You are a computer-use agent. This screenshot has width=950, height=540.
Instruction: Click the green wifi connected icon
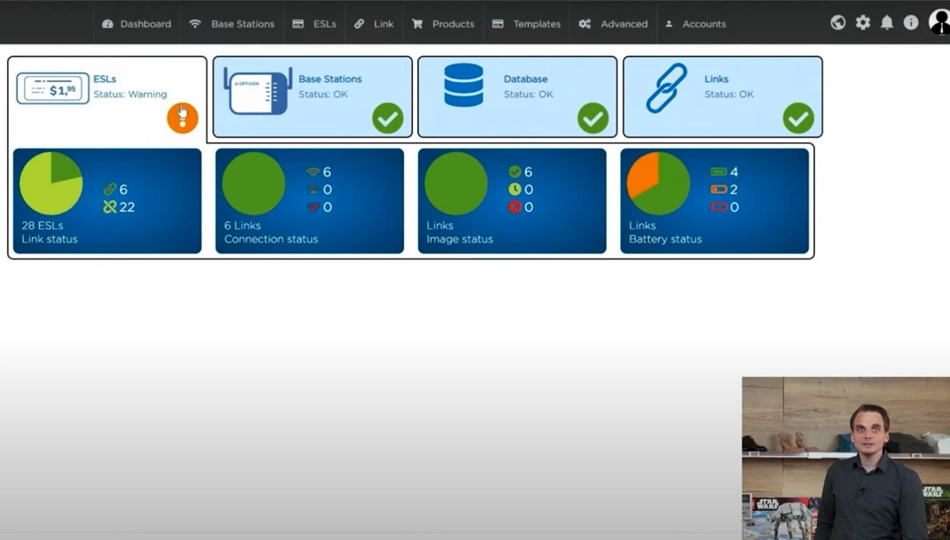pos(313,172)
